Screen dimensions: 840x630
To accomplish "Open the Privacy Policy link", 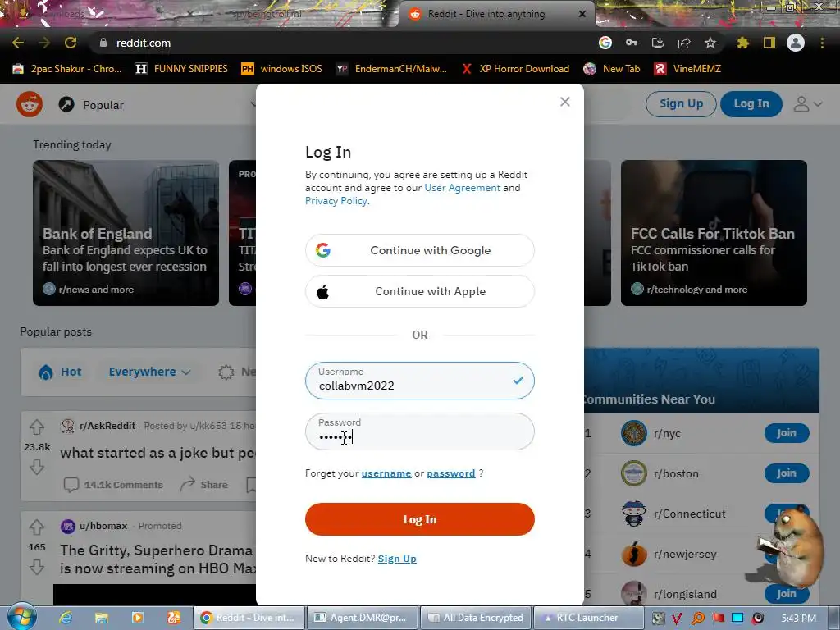I will pyautogui.click(x=336, y=201).
